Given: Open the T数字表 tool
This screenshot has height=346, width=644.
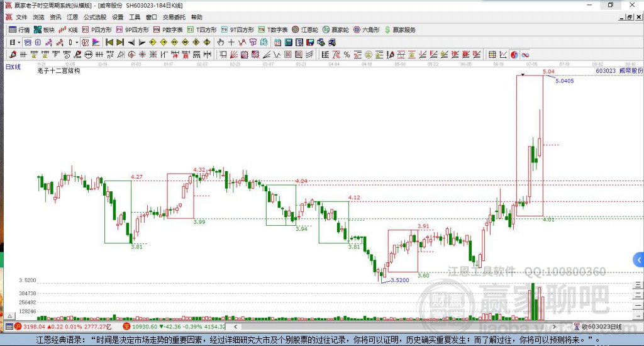Looking at the screenshot, I should click(x=273, y=30).
